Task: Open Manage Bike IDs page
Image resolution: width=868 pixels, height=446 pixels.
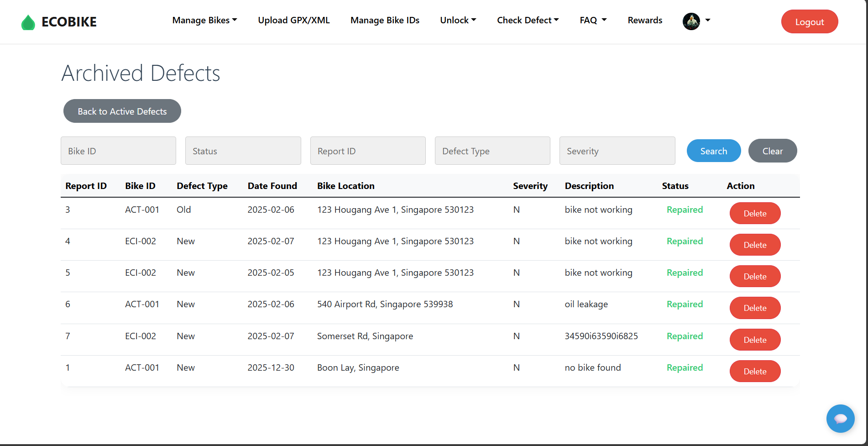Action: click(385, 21)
